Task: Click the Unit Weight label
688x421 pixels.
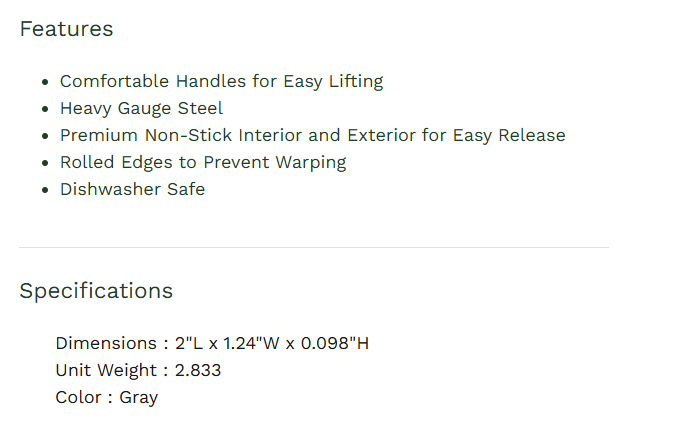Action: [106, 371]
